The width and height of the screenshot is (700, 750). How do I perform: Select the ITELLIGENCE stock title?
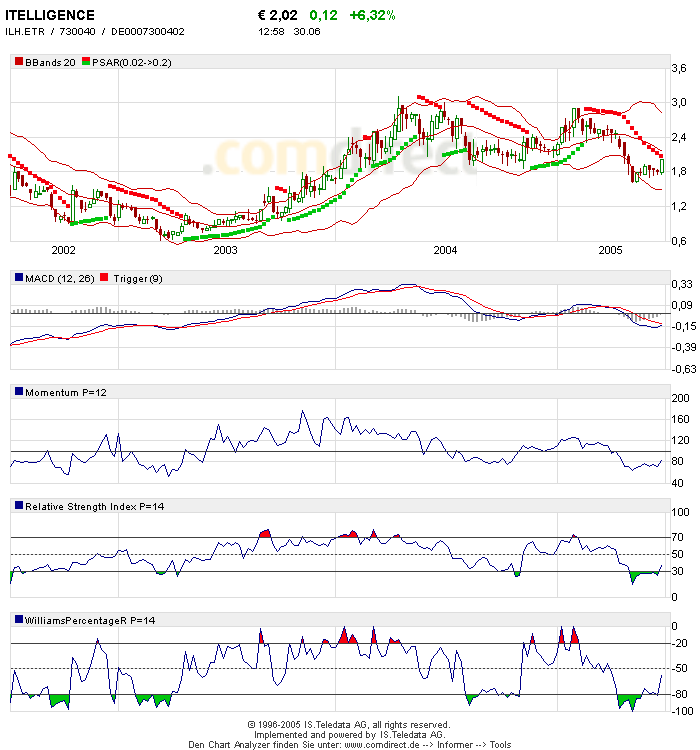pos(50,15)
